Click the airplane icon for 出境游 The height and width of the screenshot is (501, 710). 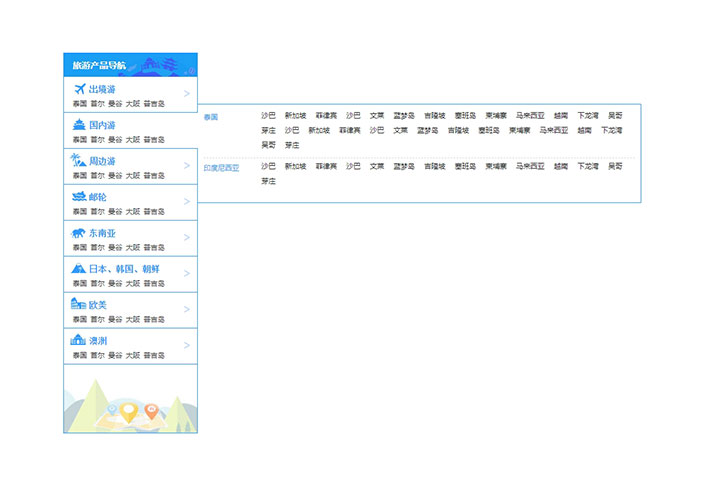point(78,89)
